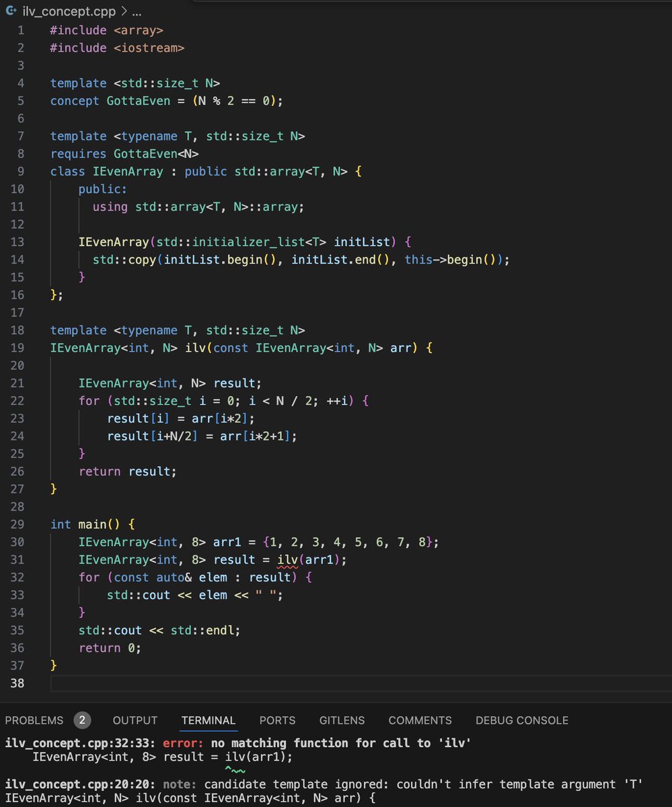
Task: Click the '#include <array>' line
Action: pyautogui.click(x=107, y=30)
